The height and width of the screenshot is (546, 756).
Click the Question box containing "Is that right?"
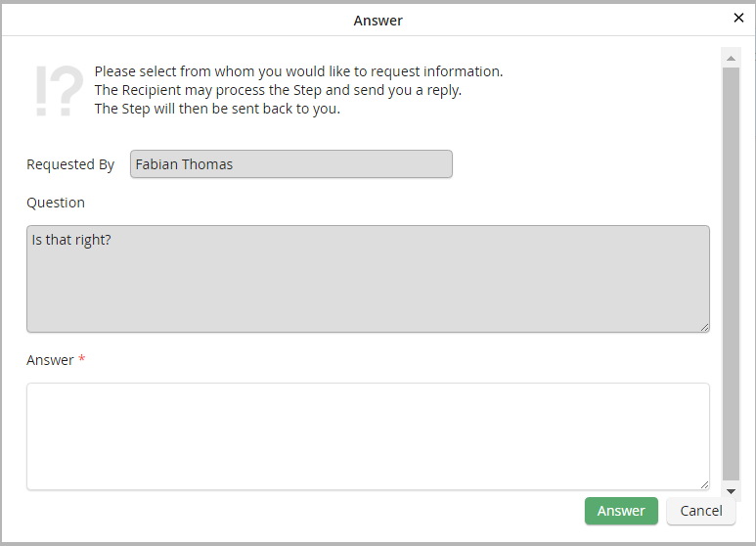point(368,279)
